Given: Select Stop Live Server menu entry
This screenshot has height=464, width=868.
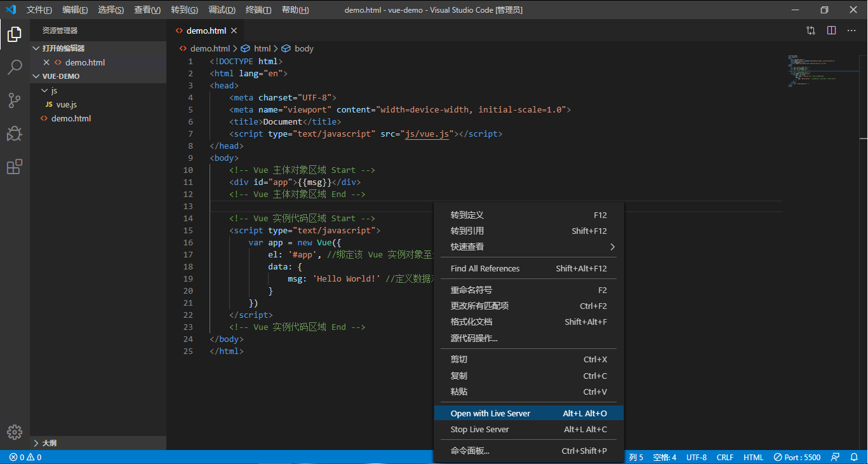Looking at the screenshot, I should 528,429.
